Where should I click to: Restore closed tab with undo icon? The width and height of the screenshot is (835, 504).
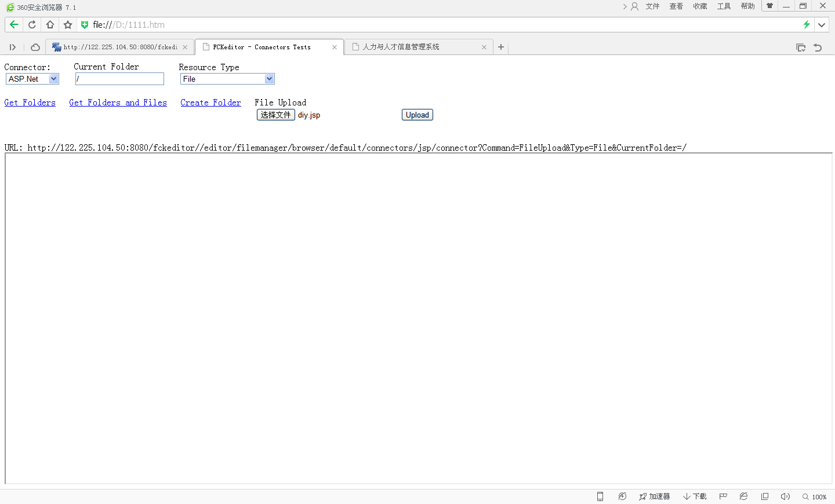point(818,48)
